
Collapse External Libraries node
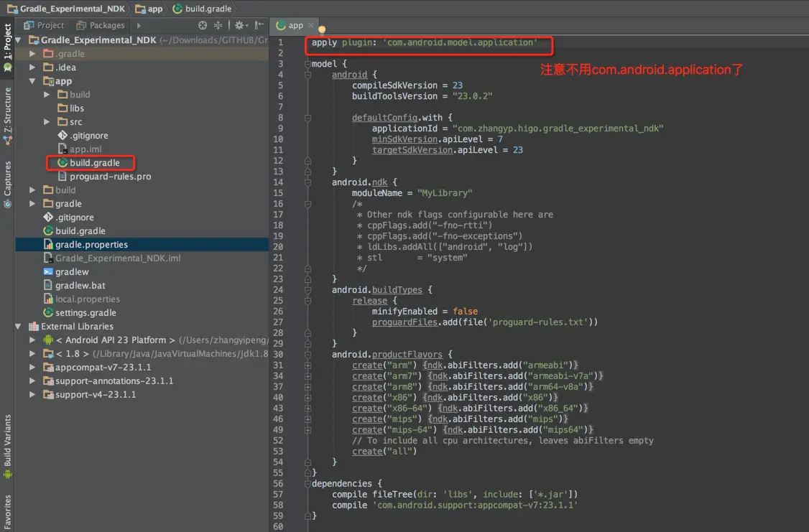point(19,327)
